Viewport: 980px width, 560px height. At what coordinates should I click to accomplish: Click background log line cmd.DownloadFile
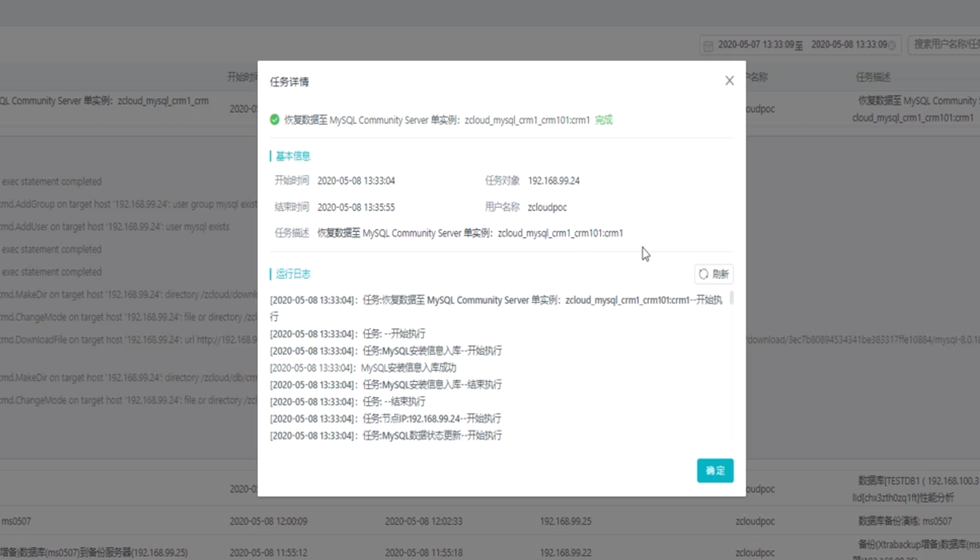click(x=128, y=340)
